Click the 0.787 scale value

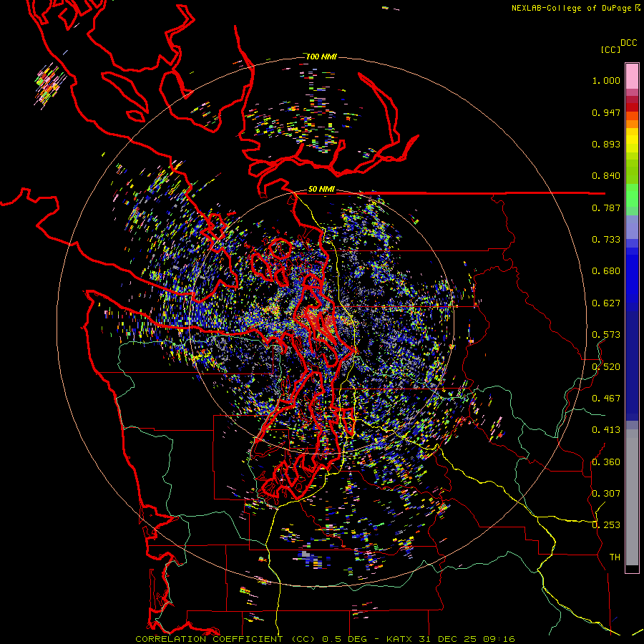[606, 208]
